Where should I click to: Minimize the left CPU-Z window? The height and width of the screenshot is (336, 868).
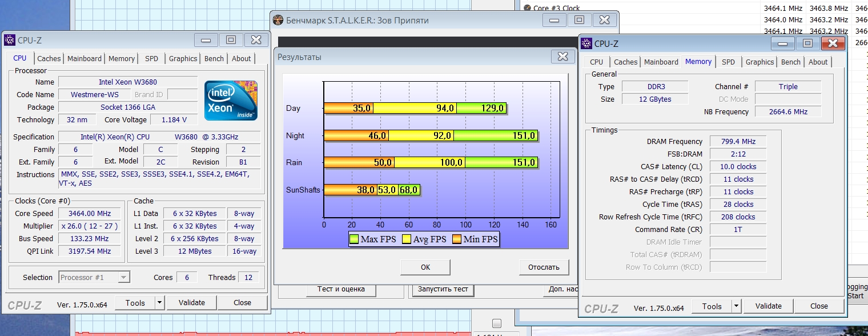pos(206,40)
